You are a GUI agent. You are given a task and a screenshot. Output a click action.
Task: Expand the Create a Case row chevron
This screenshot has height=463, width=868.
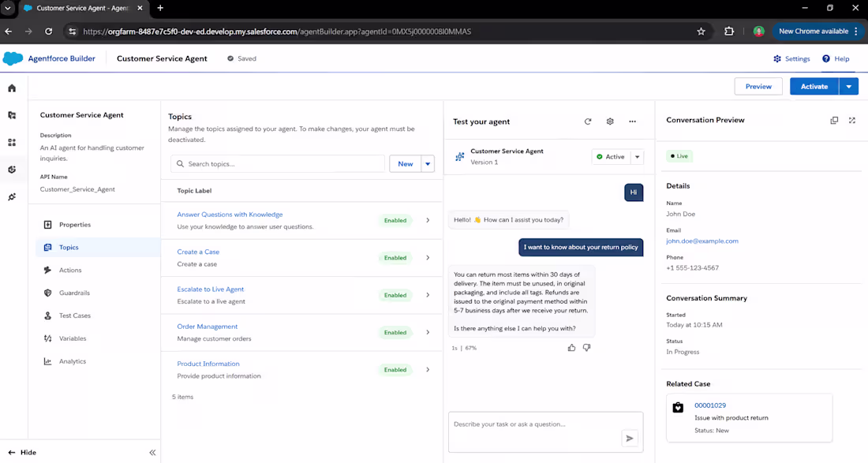coord(428,258)
